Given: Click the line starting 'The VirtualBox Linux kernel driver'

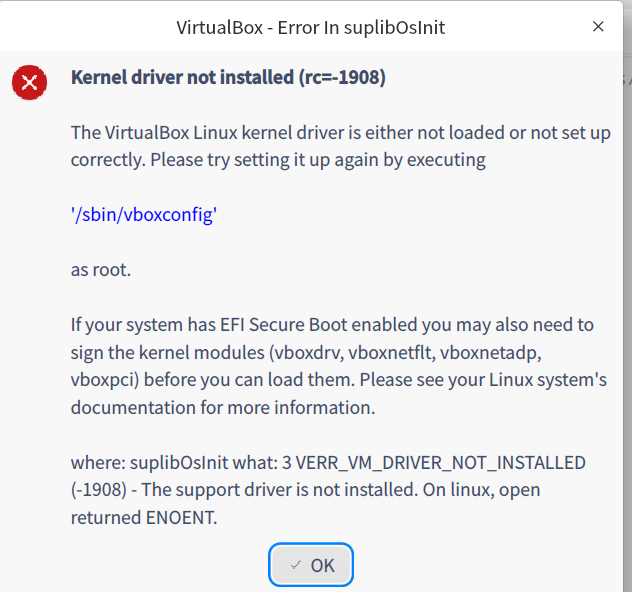Looking at the screenshot, I should [340, 133].
